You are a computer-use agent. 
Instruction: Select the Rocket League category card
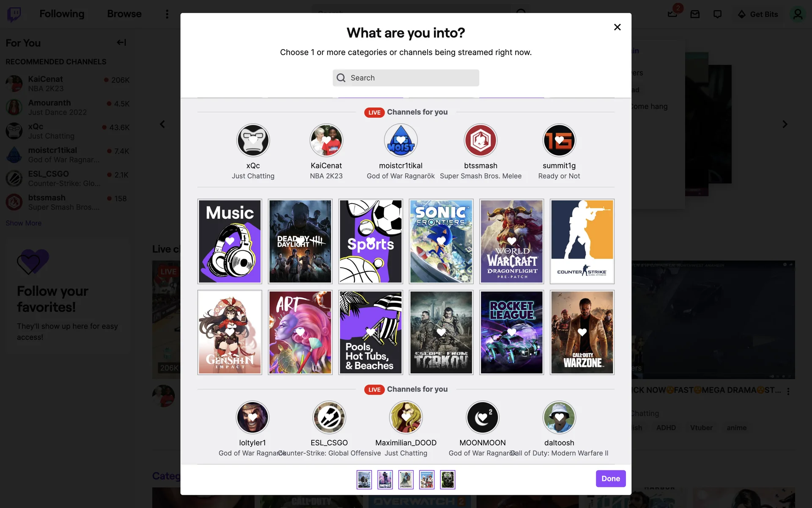point(511,332)
